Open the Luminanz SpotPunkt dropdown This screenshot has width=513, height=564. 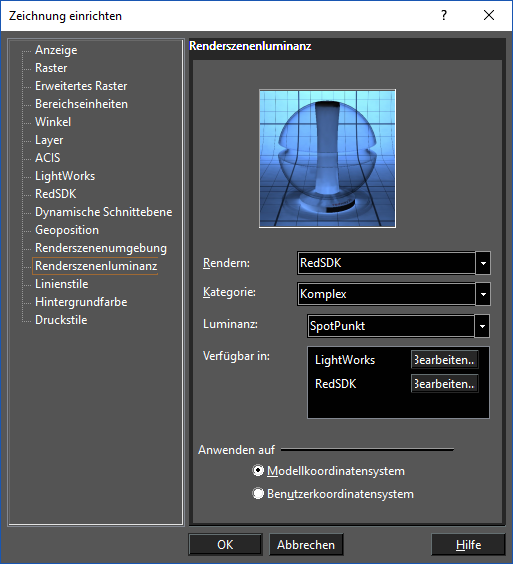tap(482, 326)
